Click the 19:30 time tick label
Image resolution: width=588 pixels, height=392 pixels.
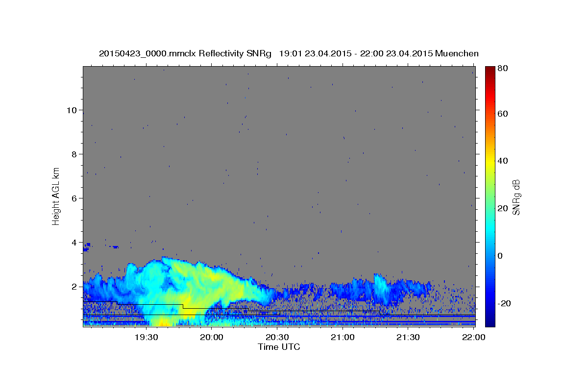click(146, 337)
